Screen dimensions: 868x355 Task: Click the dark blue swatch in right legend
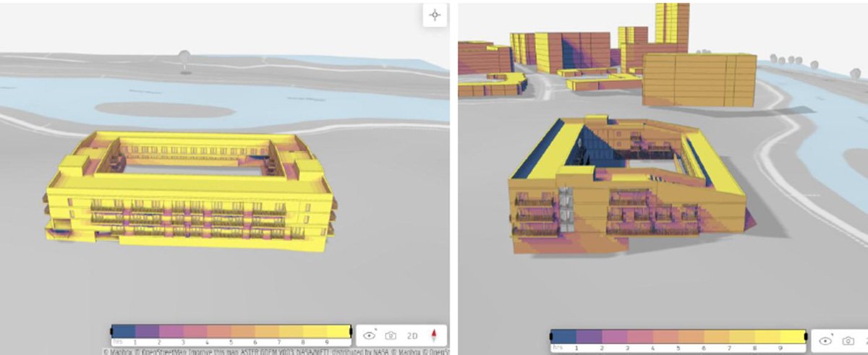(x=565, y=336)
